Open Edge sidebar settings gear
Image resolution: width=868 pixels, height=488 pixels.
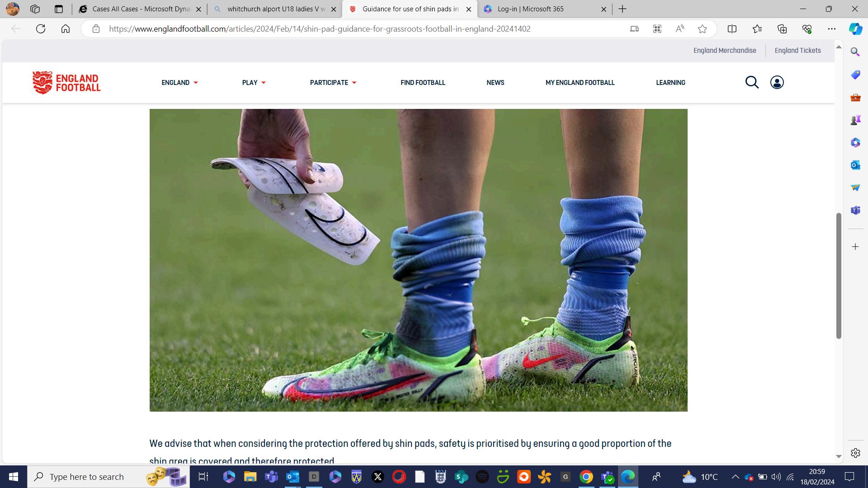pos(855,453)
